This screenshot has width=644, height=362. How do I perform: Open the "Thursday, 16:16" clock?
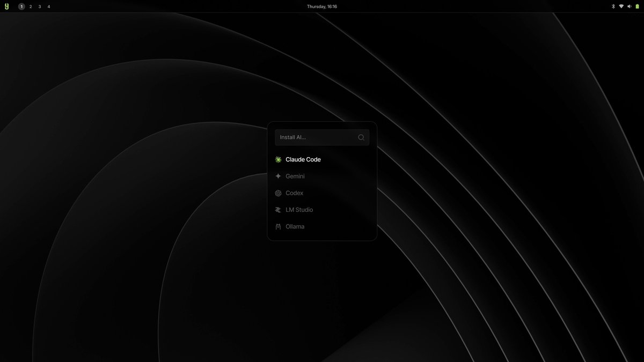click(x=322, y=6)
